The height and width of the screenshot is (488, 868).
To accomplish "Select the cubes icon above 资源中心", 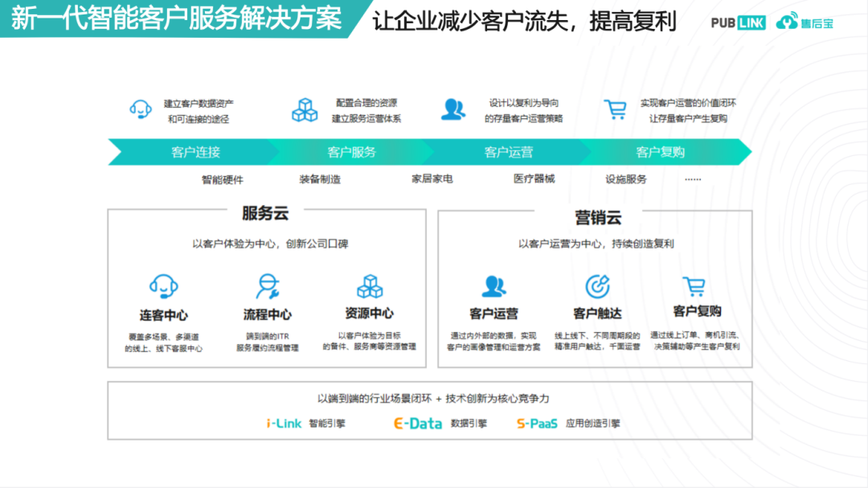I will pyautogui.click(x=369, y=286).
